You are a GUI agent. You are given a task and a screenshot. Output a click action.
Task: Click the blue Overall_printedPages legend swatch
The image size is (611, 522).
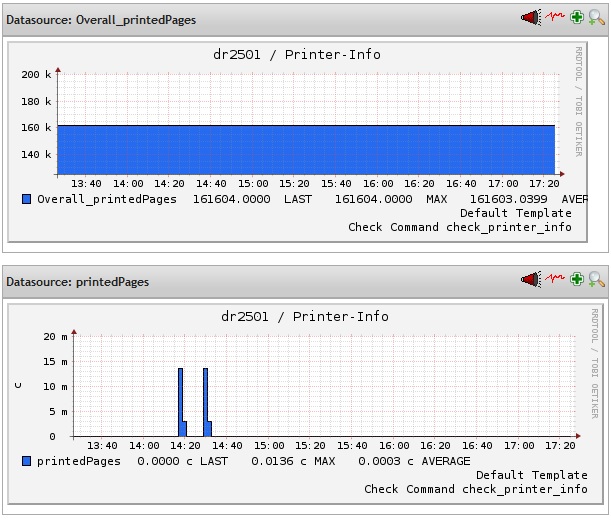tap(27, 199)
